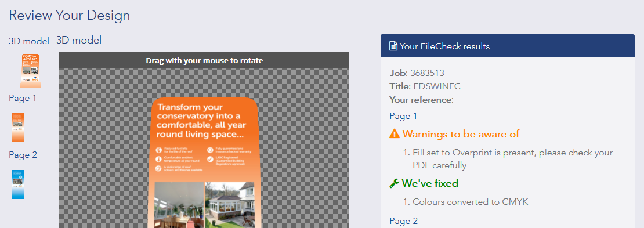Click the document icon beside FileCheck results
The height and width of the screenshot is (228, 644).
point(393,46)
